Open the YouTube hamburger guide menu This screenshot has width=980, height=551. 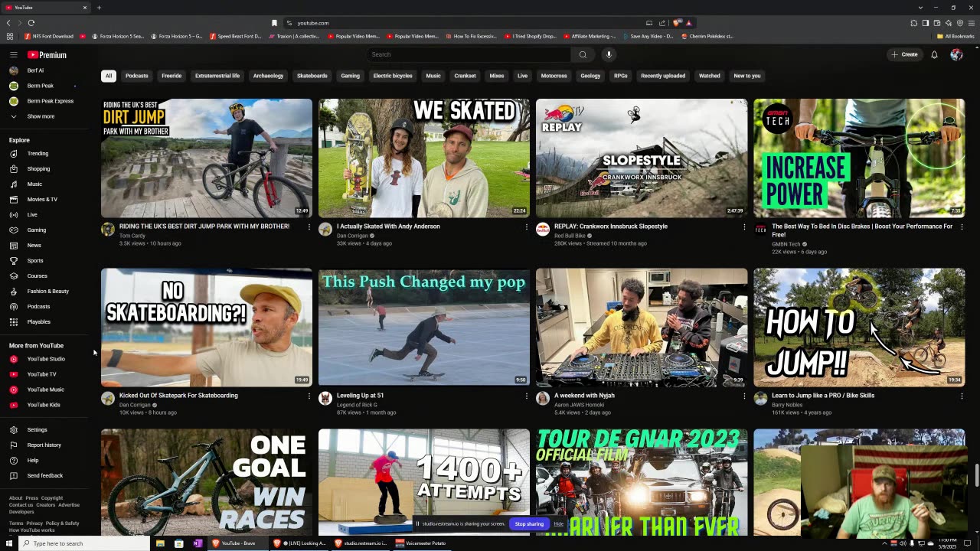[13, 55]
